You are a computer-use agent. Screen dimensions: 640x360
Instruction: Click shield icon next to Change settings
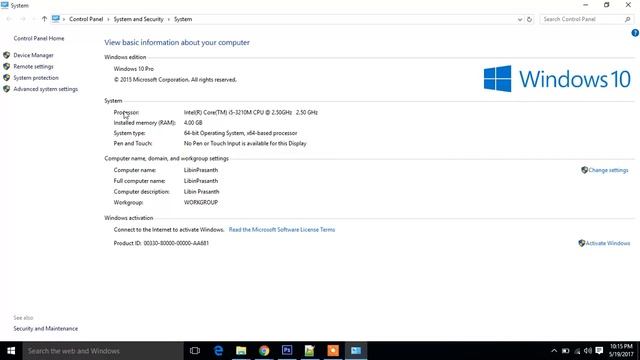point(584,170)
